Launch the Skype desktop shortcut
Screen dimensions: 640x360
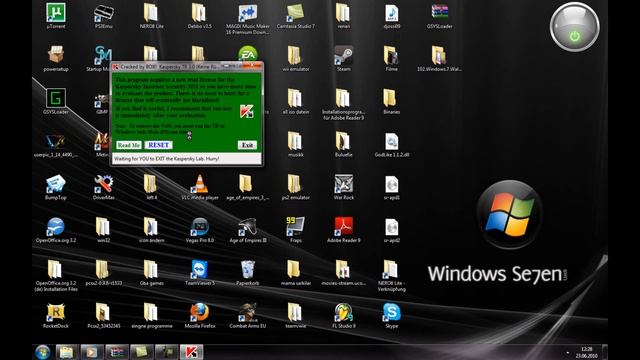point(391,315)
